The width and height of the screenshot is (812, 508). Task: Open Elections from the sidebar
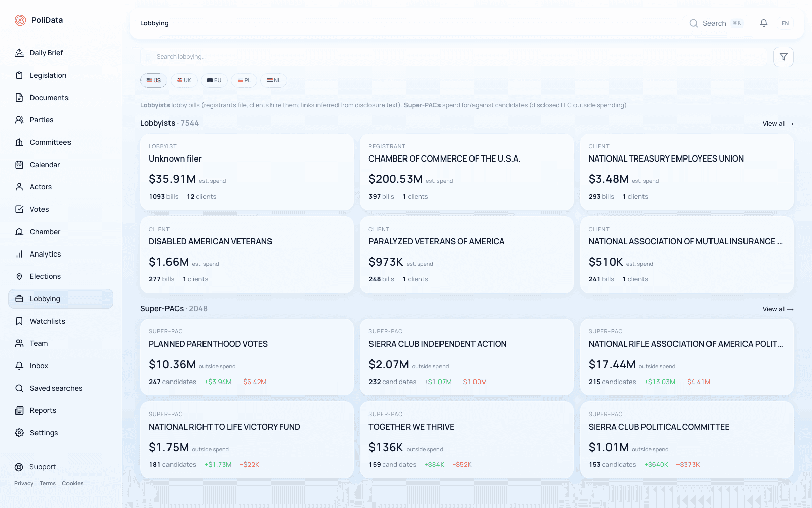60,276
